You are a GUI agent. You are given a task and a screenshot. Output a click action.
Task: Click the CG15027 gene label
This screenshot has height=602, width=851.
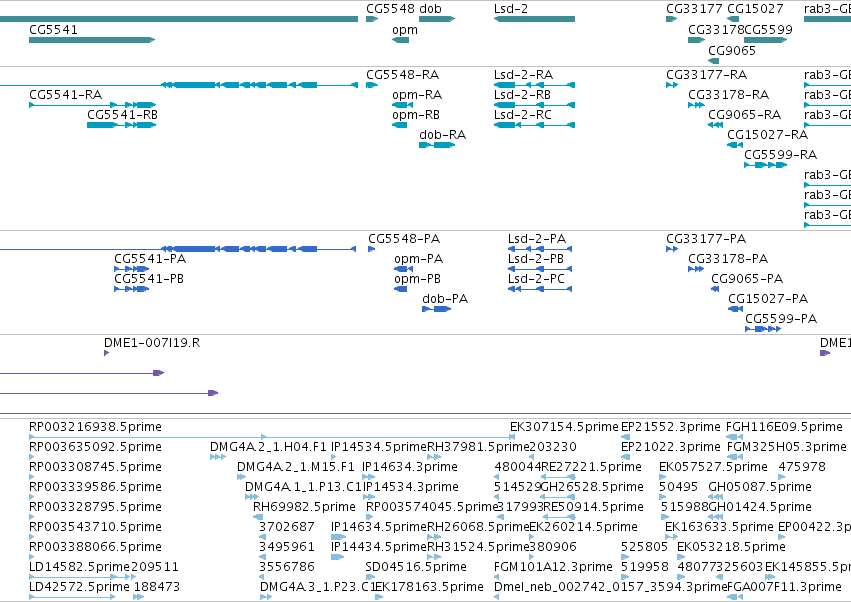coord(755,9)
